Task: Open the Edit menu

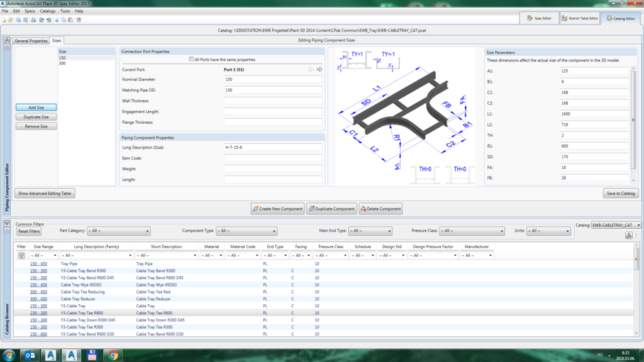Action: pyautogui.click(x=16, y=11)
